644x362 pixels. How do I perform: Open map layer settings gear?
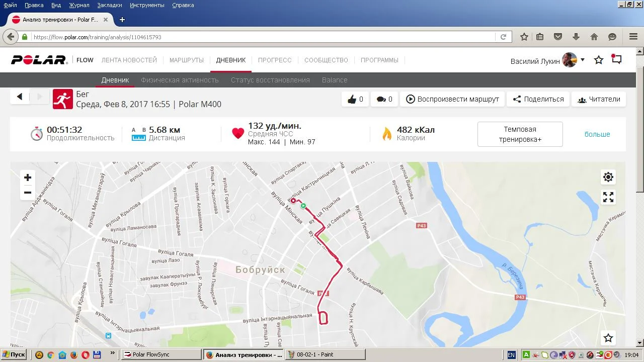coord(608,177)
